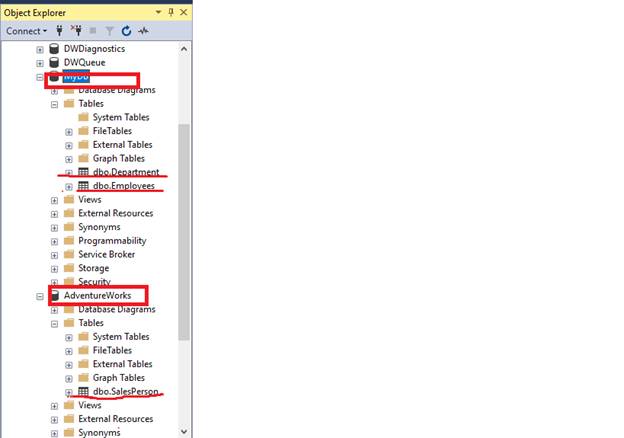Expand the DWDiagnostics database node

tap(40, 50)
